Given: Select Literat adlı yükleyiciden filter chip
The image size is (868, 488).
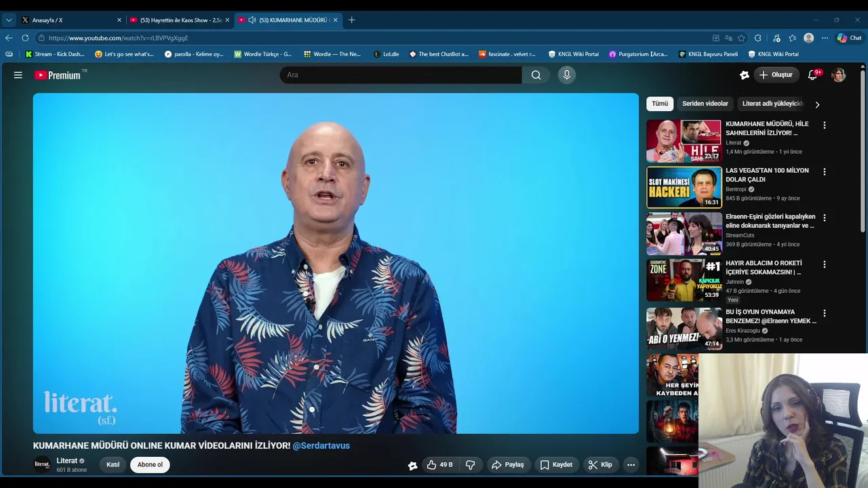Looking at the screenshot, I should (x=773, y=104).
